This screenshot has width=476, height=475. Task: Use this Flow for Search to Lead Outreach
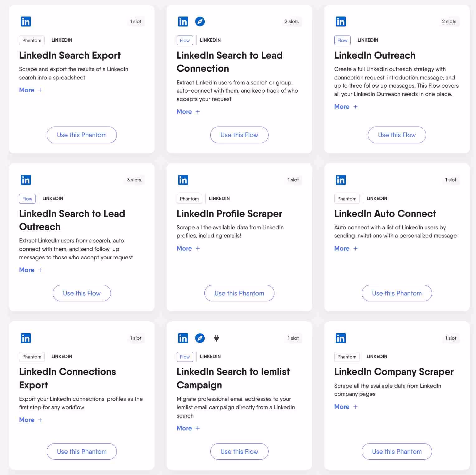pyautogui.click(x=82, y=293)
